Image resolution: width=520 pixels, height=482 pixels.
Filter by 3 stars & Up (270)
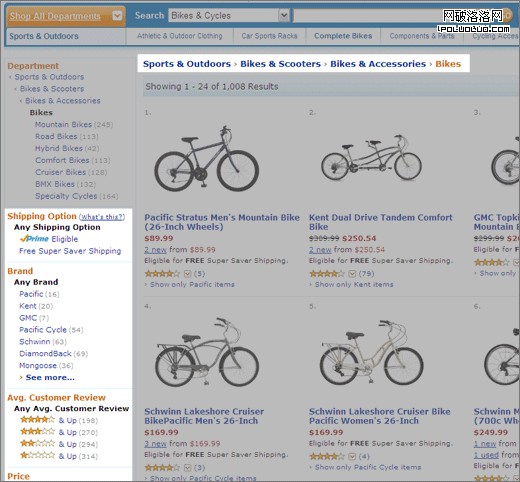pyautogui.click(x=59, y=432)
